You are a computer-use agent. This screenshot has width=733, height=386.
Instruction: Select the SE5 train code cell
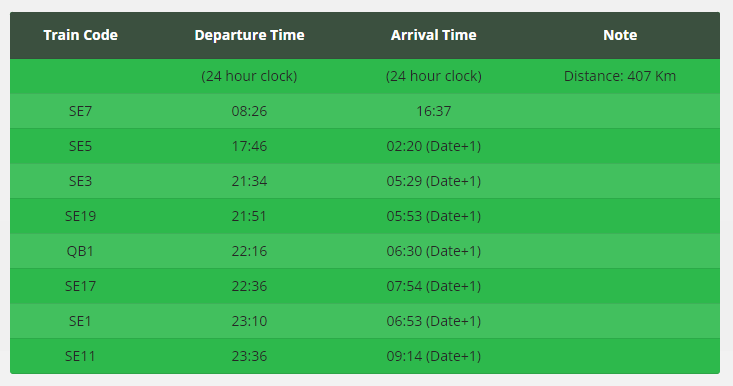pyautogui.click(x=80, y=146)
